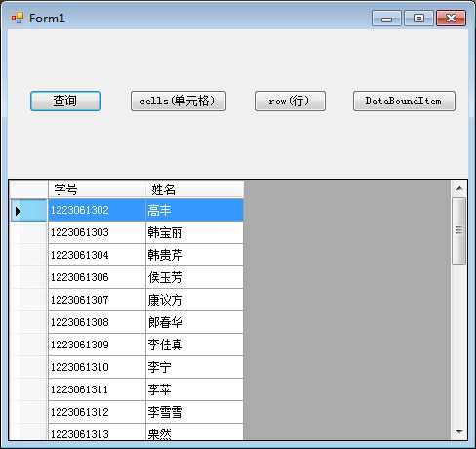Sort by the 学号 column header
This screenshot has height=449, width=476.
pos(97,189)
